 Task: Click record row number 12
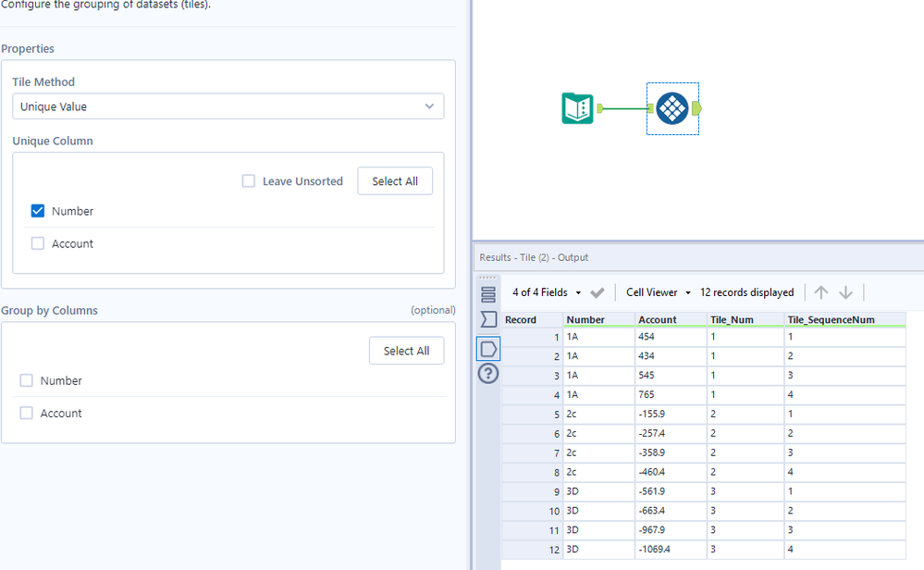532,550
